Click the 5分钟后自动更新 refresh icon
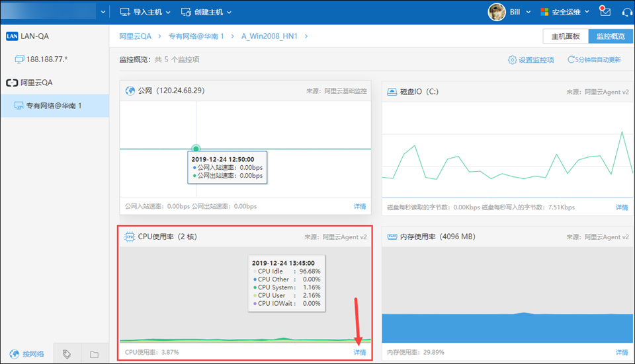 point(571,60)
